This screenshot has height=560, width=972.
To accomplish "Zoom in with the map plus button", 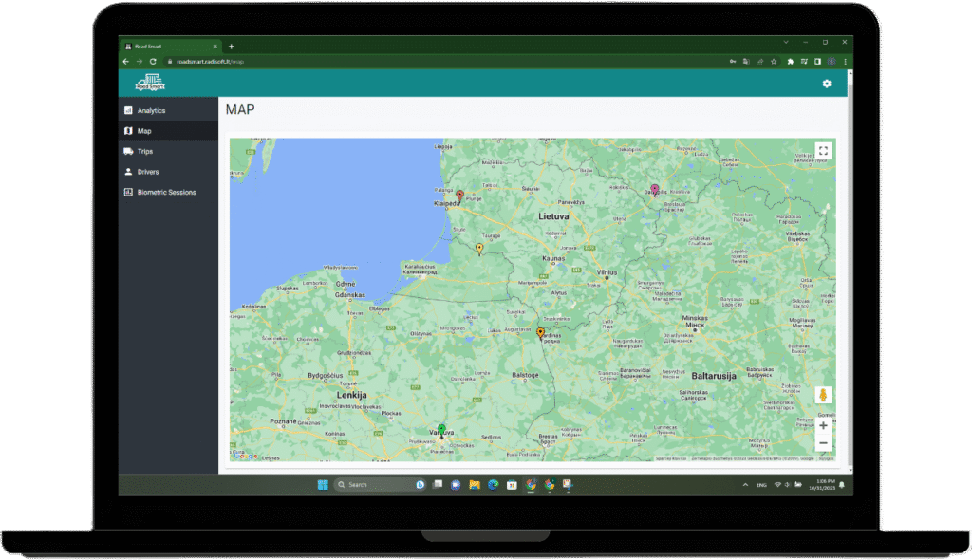I will click(x=823, y=426).
